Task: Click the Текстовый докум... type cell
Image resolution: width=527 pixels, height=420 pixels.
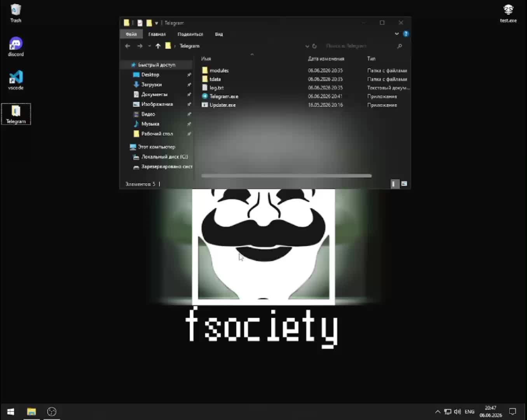Action: coord(388,88)
